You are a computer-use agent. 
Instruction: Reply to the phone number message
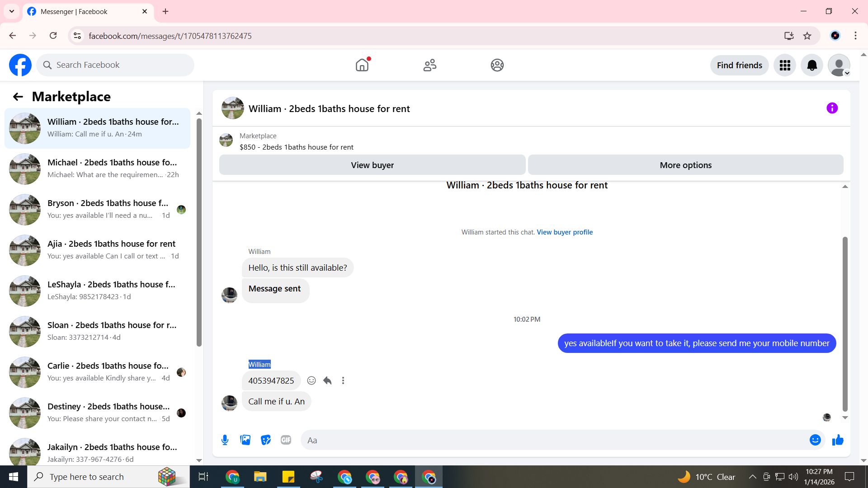tap(327, 380)
